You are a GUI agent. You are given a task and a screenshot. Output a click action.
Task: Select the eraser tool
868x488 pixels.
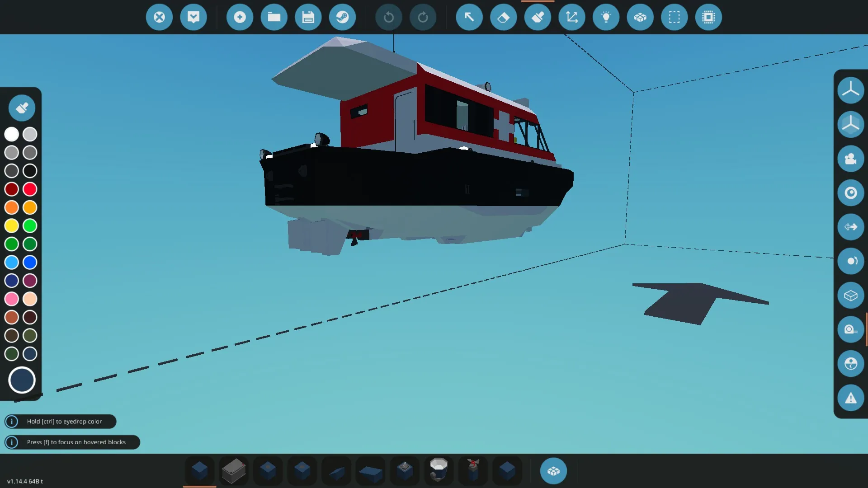click(x=503, y=17)
